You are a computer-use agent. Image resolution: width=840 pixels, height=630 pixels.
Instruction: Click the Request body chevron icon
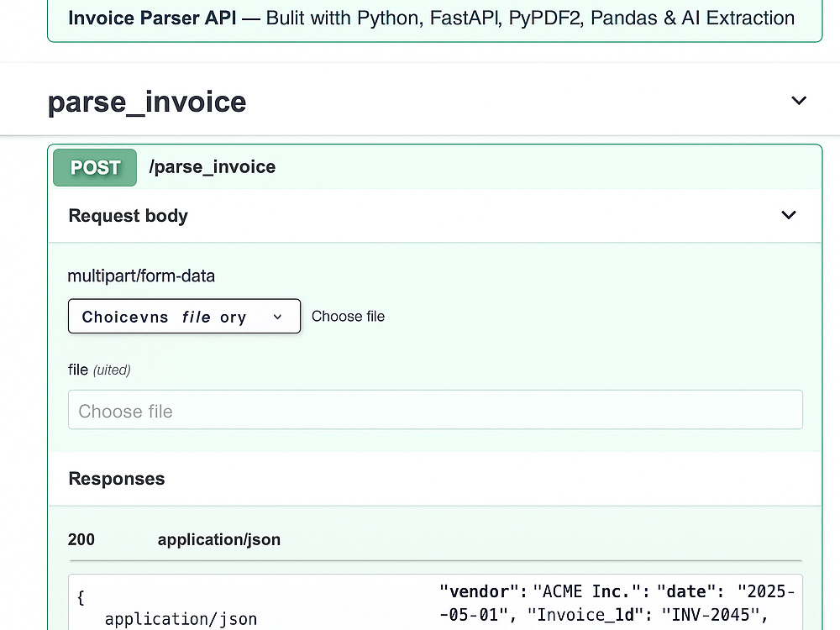[x=789, y=215]
